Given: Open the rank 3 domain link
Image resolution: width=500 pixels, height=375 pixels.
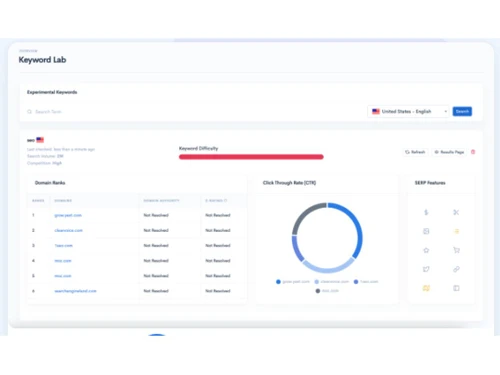Looking at the screenshot, I should click(x=63, y=246).
